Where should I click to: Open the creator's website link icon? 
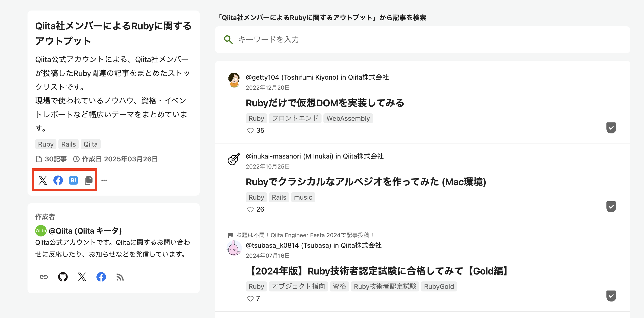click(x=44, y=277)
